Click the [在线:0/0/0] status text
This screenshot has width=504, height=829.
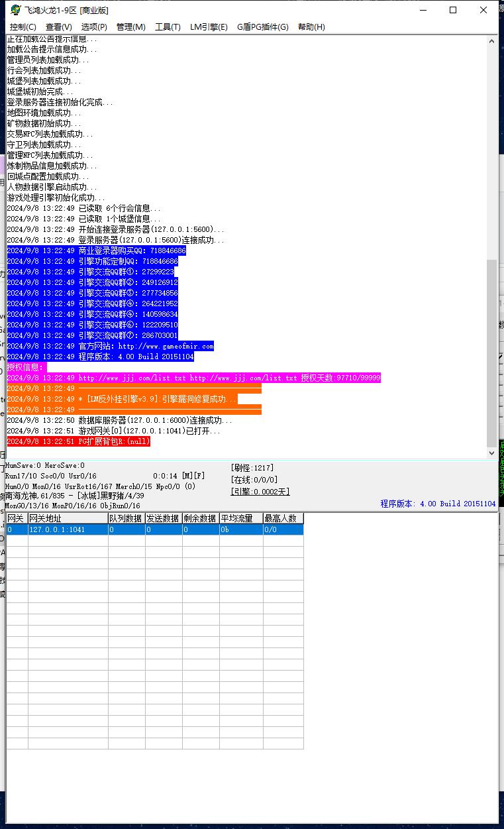254,480
